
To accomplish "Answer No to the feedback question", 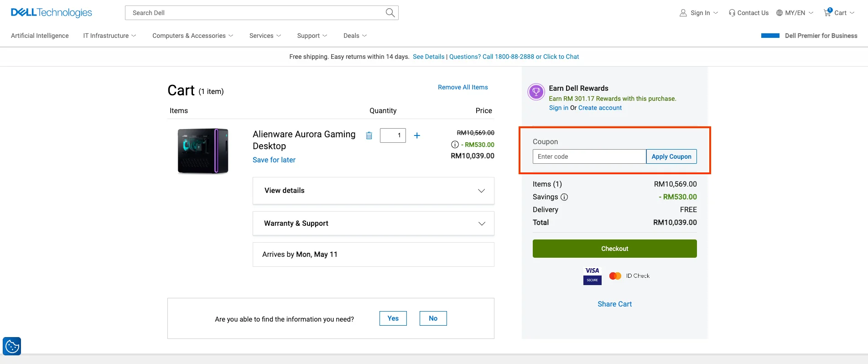I will (x=433, y=318).
